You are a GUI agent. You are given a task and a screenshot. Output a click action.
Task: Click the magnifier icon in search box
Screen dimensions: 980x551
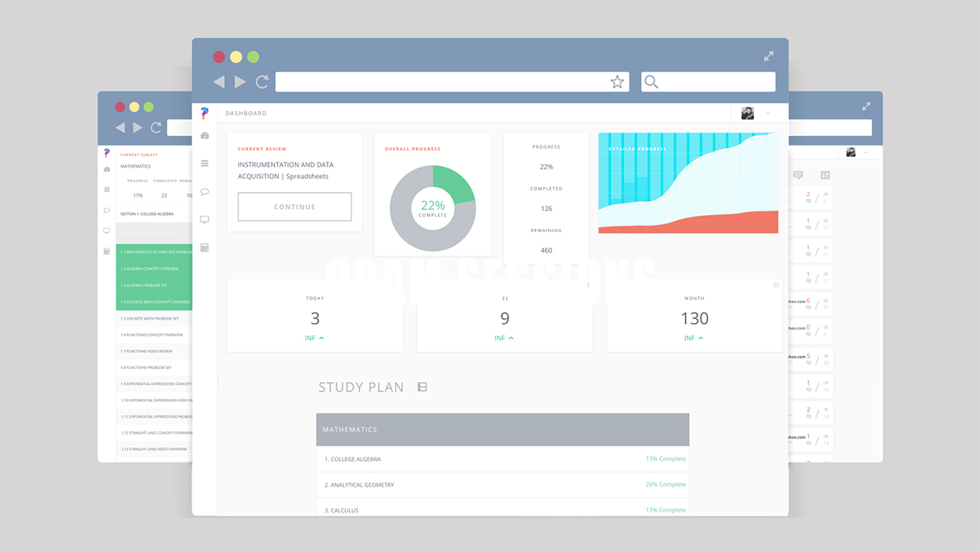(651, 82)
